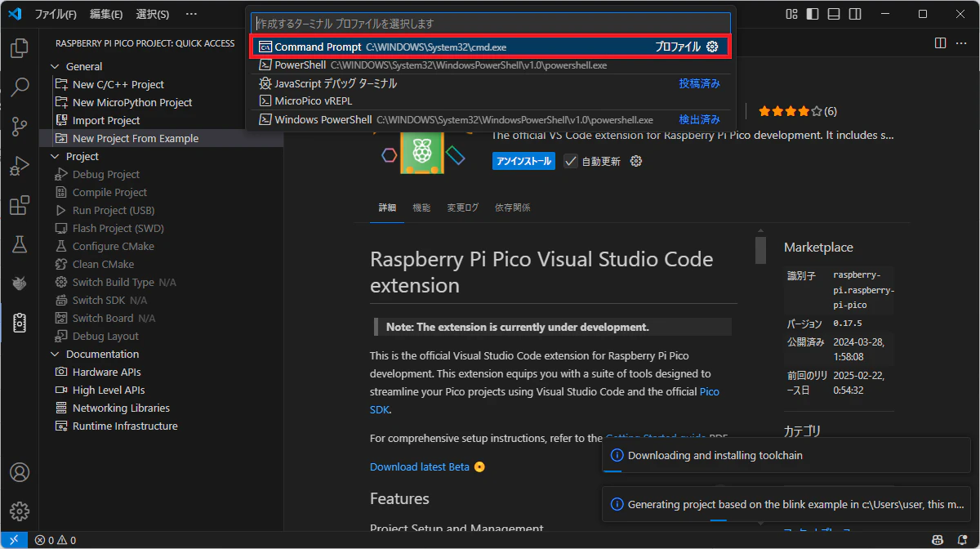The image size is (980, 549).
Task: Click the customize layout icon in title bar
Action: click(791, 14)
